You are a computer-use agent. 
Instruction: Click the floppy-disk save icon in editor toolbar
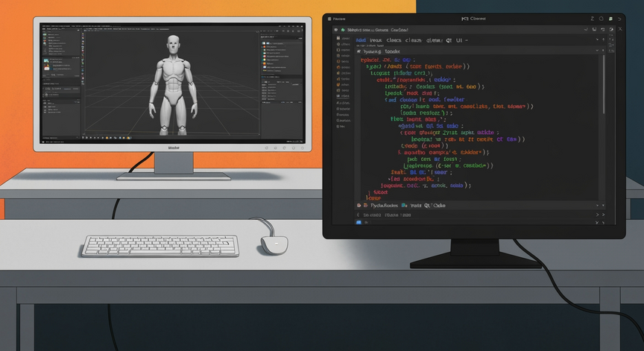[x=594, y=30]
